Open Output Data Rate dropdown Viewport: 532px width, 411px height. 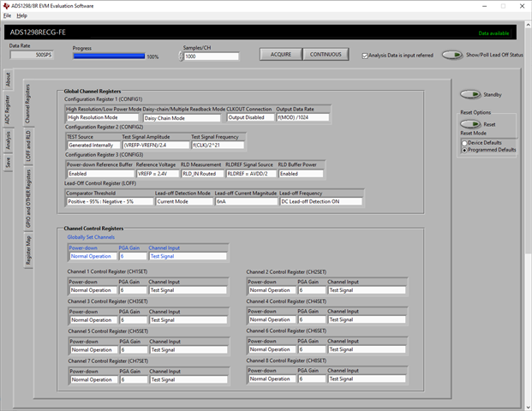pyautogui.click(x=302, y=117)
